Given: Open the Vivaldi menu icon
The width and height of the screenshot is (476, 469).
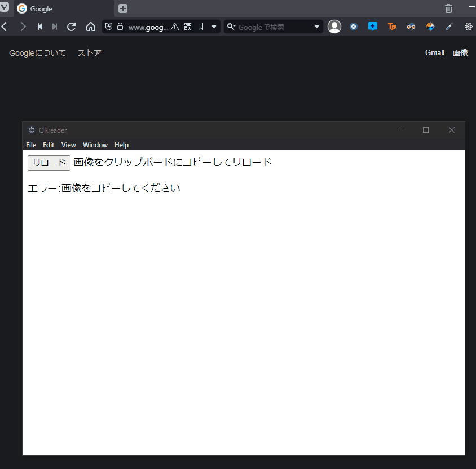Looking at the screenshot, I should [5, 7].
